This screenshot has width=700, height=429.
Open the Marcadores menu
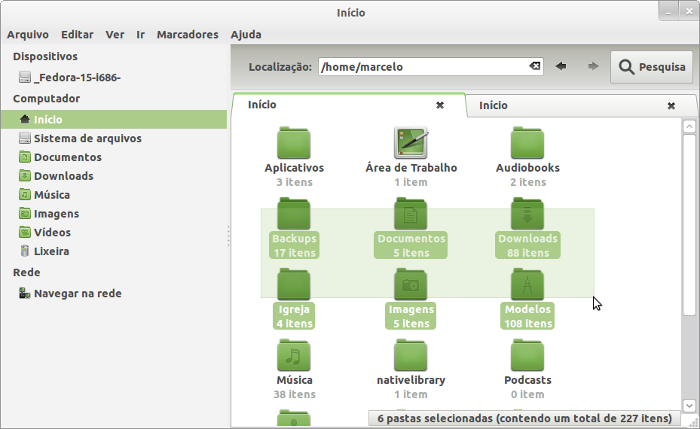coord(188,34)
